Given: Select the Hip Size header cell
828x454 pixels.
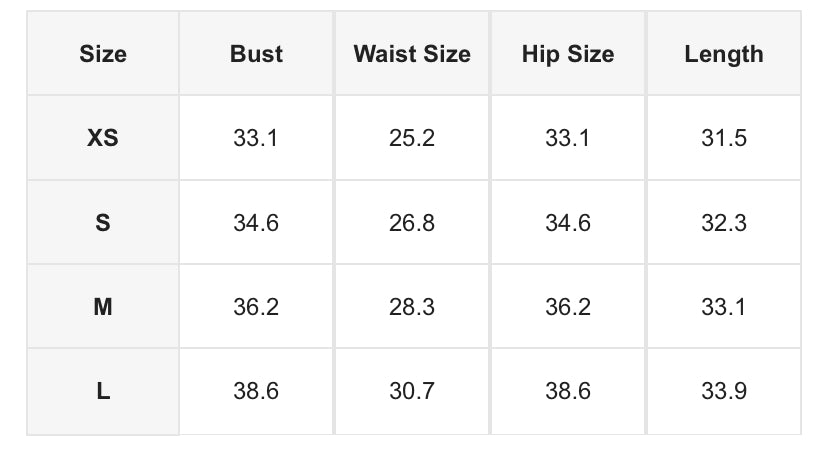Looking at the screenshot, I should 568,54.
